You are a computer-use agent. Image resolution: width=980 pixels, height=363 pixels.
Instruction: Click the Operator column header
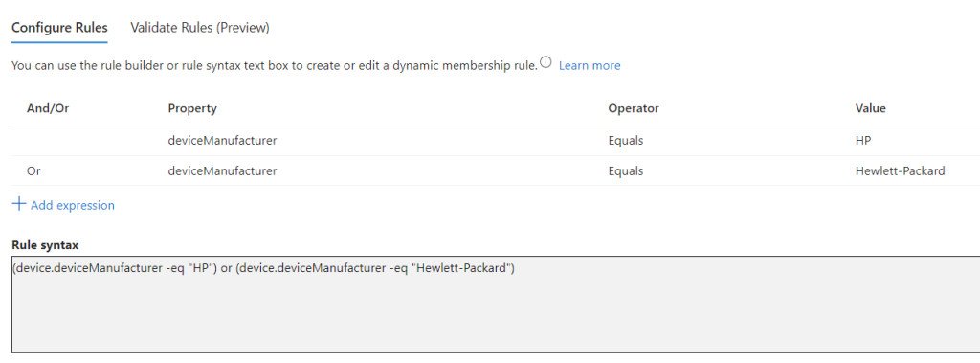click(x=634, y=108)
